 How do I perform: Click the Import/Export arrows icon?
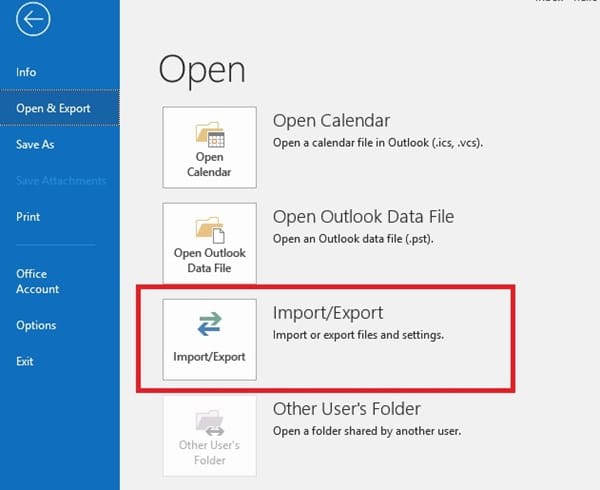(209, 324)
